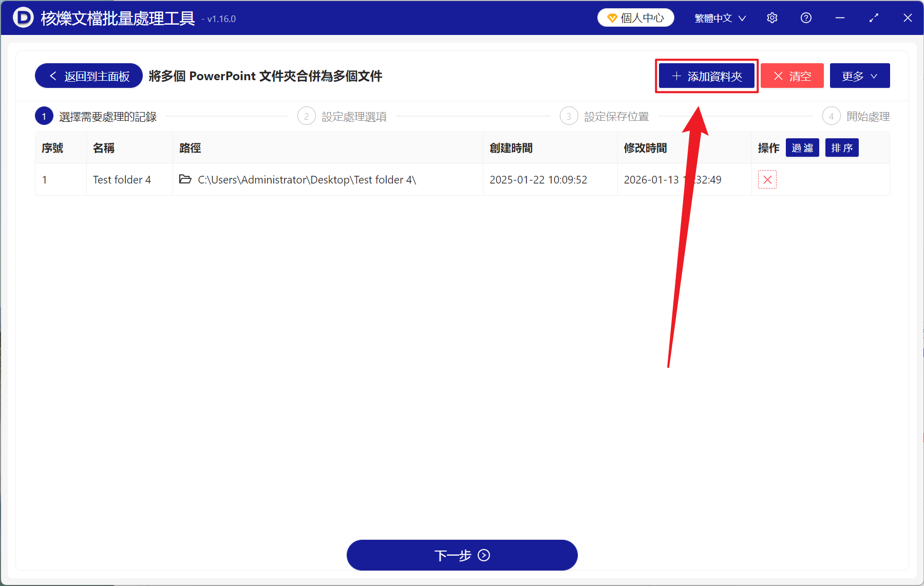Click the 清空 clear all button

792,76
